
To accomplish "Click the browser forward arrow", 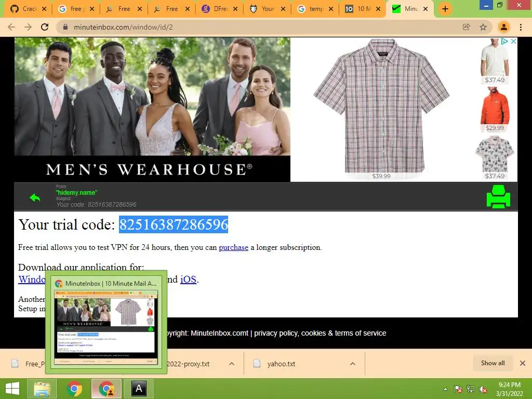I will click(x=28, y=27).
